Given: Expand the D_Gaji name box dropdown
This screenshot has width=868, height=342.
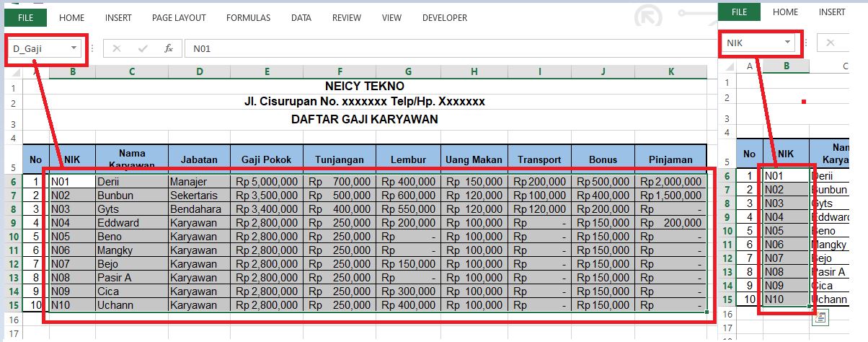Looking at the screenshot, I should pyautogui.click(x=74, y=48).
